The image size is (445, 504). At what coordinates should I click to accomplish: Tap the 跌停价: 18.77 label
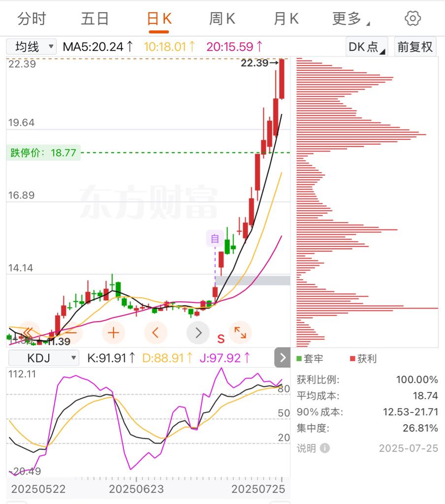pos(43,153)
